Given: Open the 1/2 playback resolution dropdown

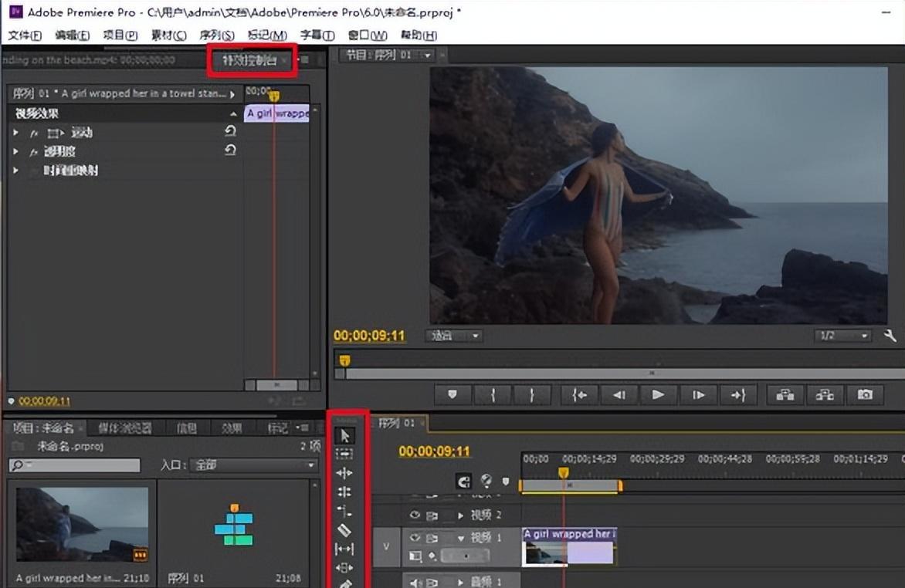Looking at the screenshot, I should point(842,336).
